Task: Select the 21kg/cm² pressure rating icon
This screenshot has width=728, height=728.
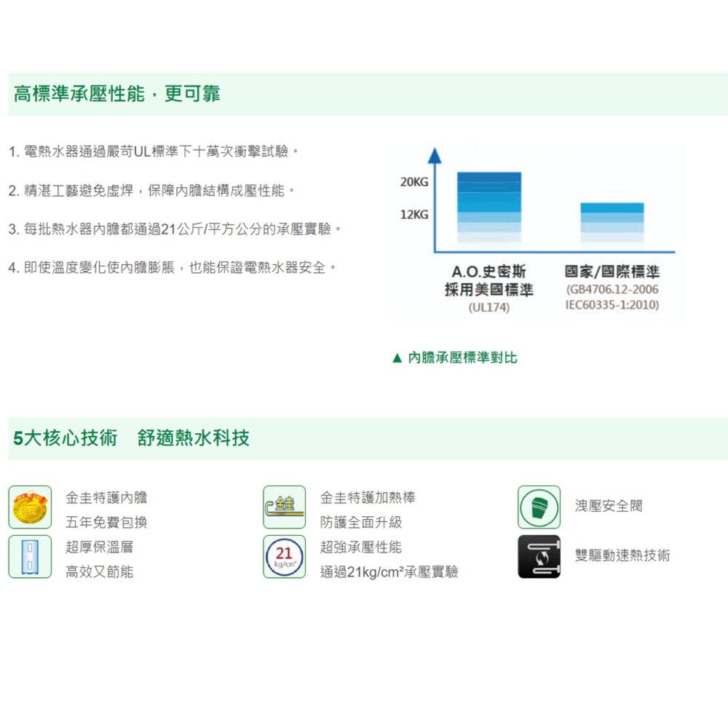Action: click(287, 555)
